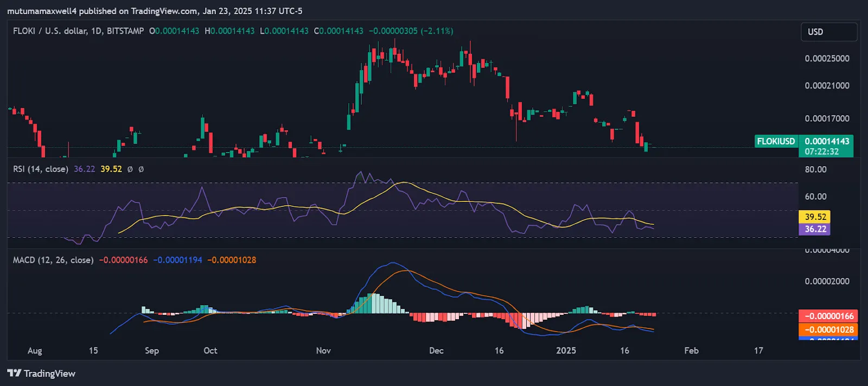Click the Nov date on time axis
This screenshot has width=868, height=386.
pos(323,351)
